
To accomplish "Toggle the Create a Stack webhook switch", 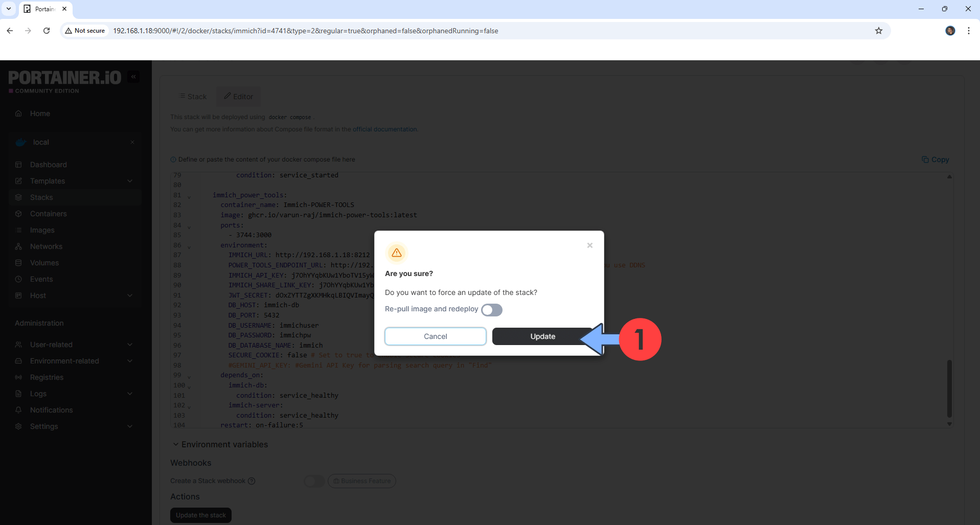I will tap(314, 481).
